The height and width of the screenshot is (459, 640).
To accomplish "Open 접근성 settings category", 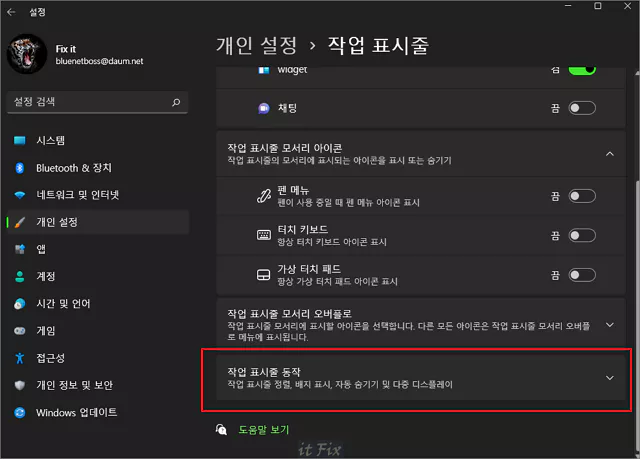I will 98,358.
